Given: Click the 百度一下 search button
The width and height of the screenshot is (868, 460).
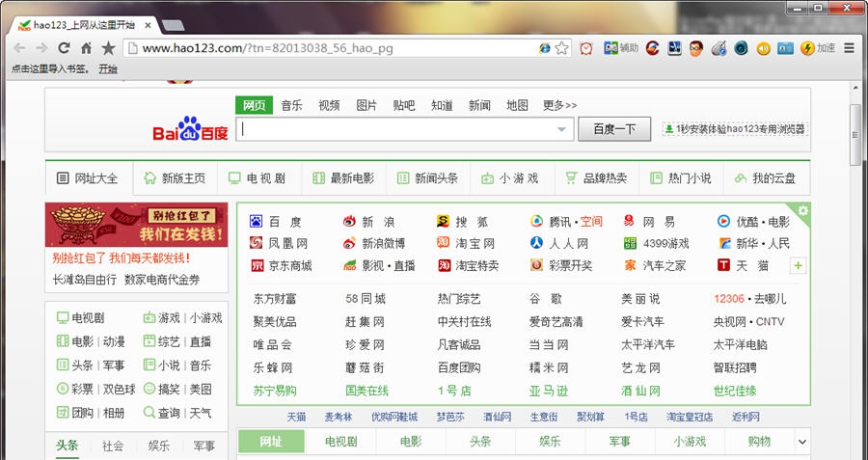Looking at the screenshot, I should tap(614, 129).
